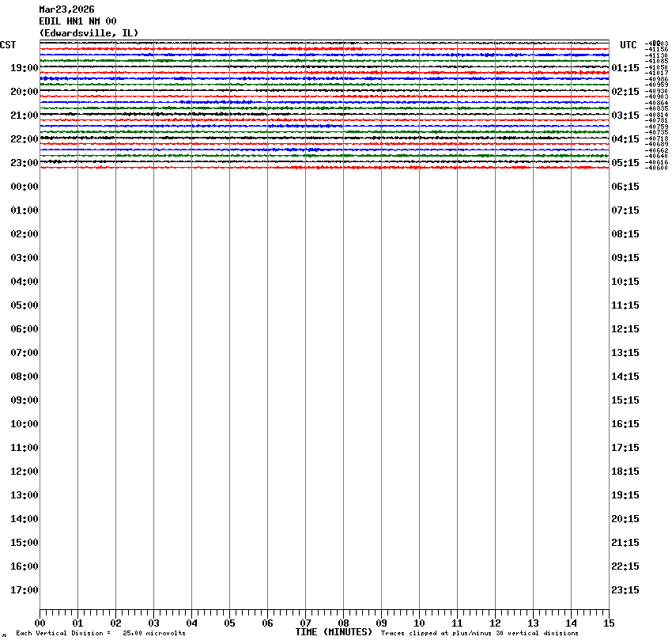The width and height of the screenshot is (672, 644).
Task: Click minute 03 on the bottom axis
Action: [x=153, y=623]
